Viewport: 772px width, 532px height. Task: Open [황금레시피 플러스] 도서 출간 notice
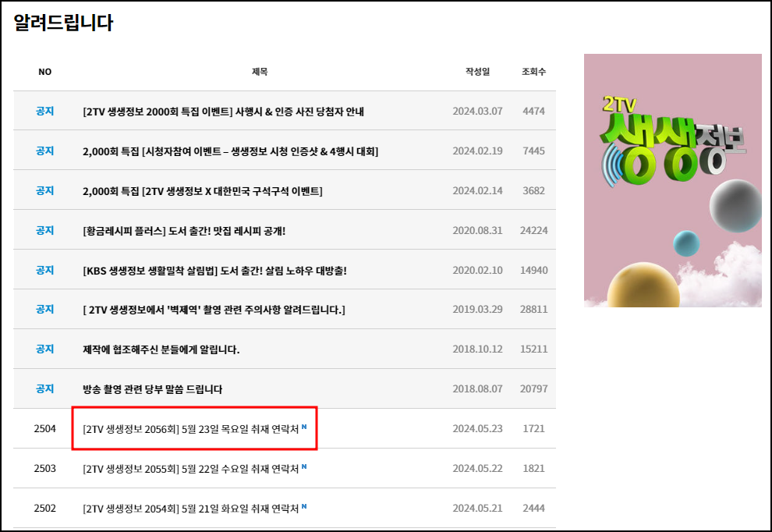pyautogui.click(x=184, y=231)
